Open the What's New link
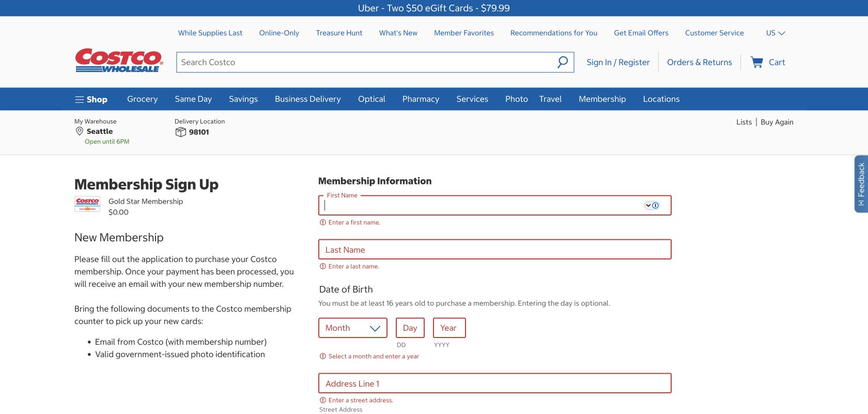This screenshot has height=414, width=868. [398, 33]
